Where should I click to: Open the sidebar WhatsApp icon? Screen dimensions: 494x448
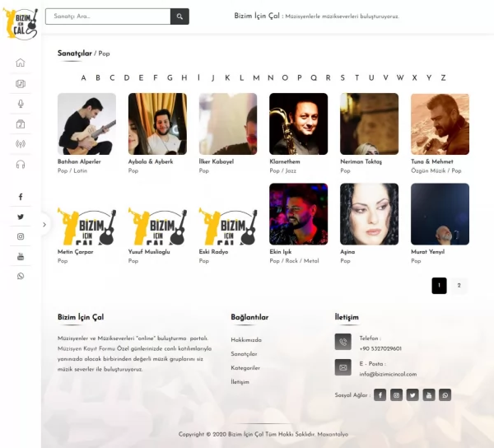(21, 276)
